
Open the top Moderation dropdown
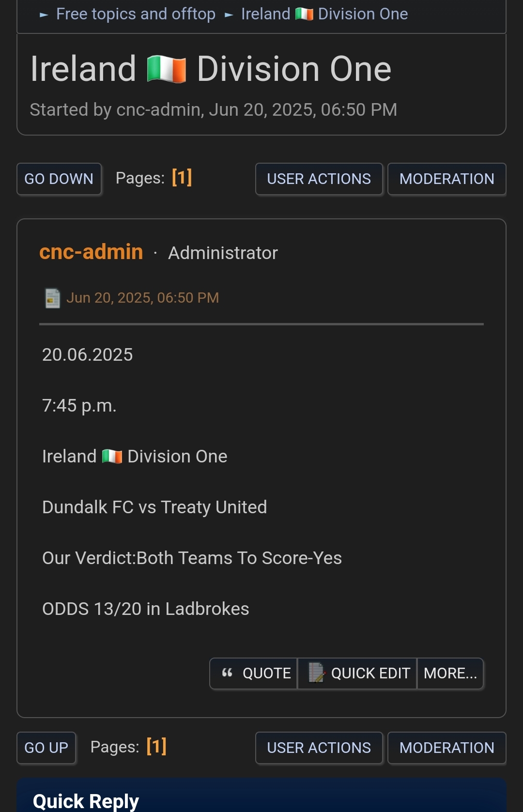click(x=447, y=179)
